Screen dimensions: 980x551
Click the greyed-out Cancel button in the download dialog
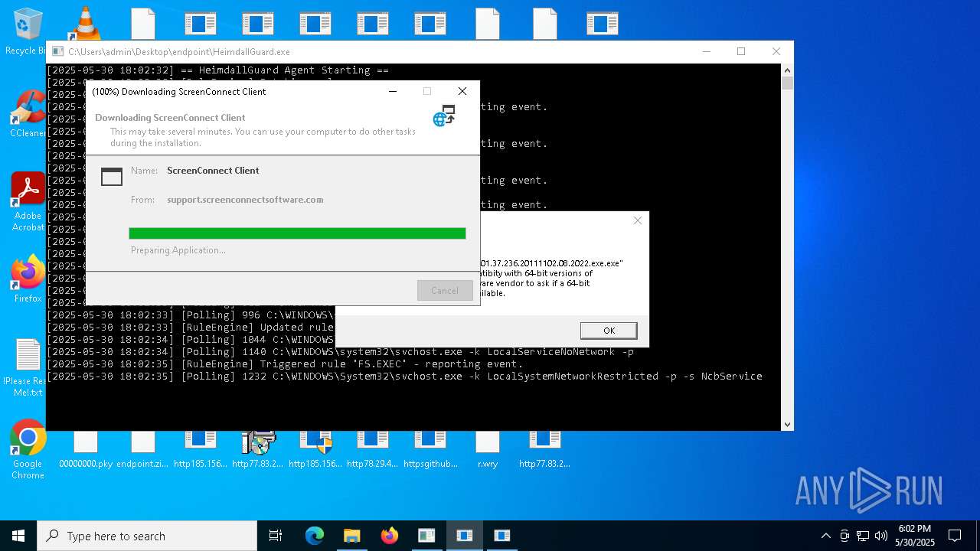point(445,291)
